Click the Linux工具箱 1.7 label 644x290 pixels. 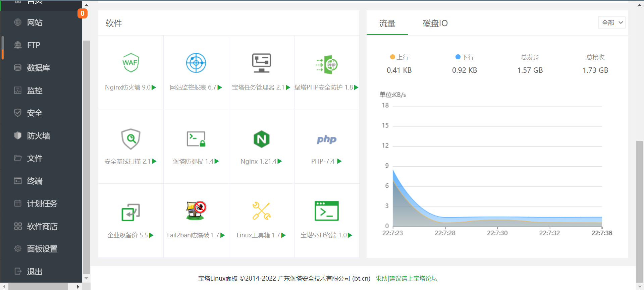[258, 235]
